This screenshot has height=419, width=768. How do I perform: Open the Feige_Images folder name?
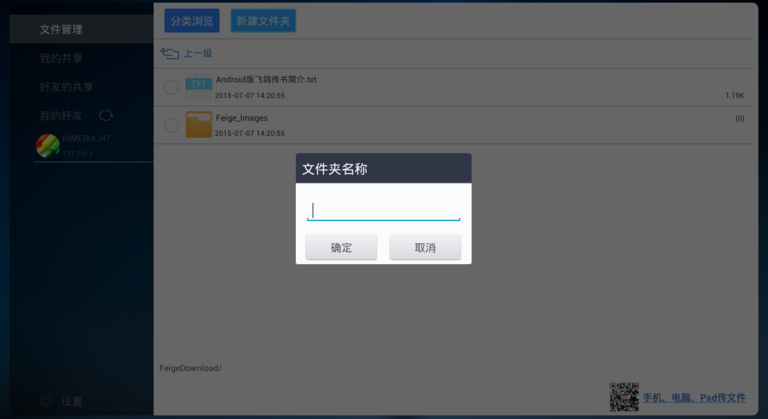(x=241, y=118)
